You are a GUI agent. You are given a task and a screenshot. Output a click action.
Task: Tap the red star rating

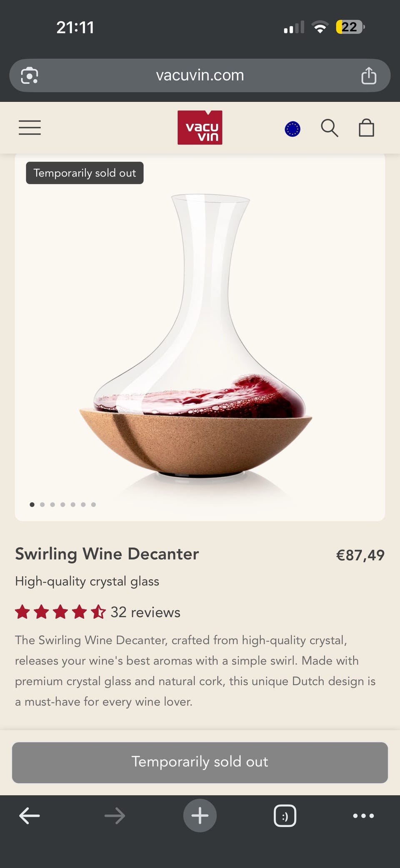coord(60,612)
